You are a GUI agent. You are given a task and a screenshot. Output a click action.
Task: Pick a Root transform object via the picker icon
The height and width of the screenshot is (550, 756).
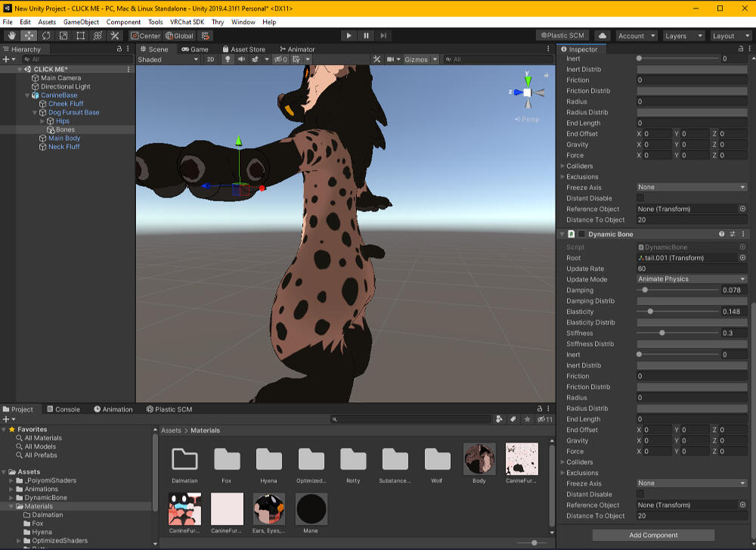click(742, 258)
